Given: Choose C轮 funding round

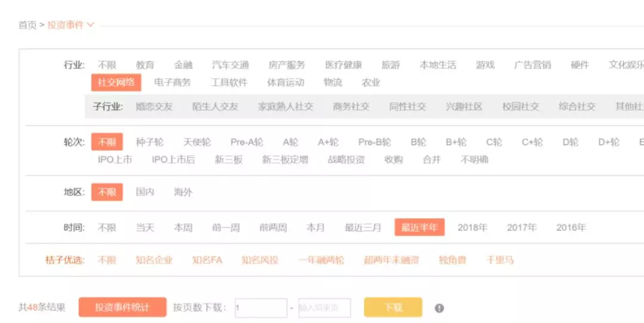Looking at the screenshot, I should click(494, 142).
